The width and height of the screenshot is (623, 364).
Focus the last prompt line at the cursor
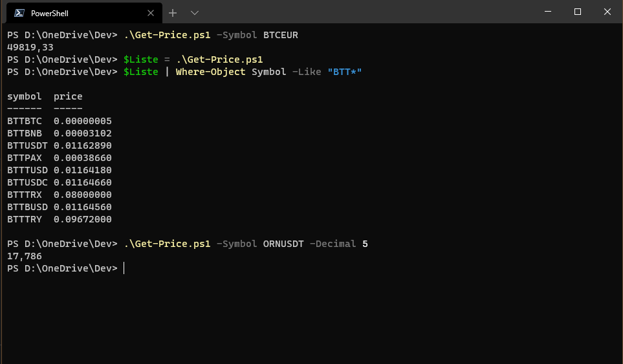(123, 268)
